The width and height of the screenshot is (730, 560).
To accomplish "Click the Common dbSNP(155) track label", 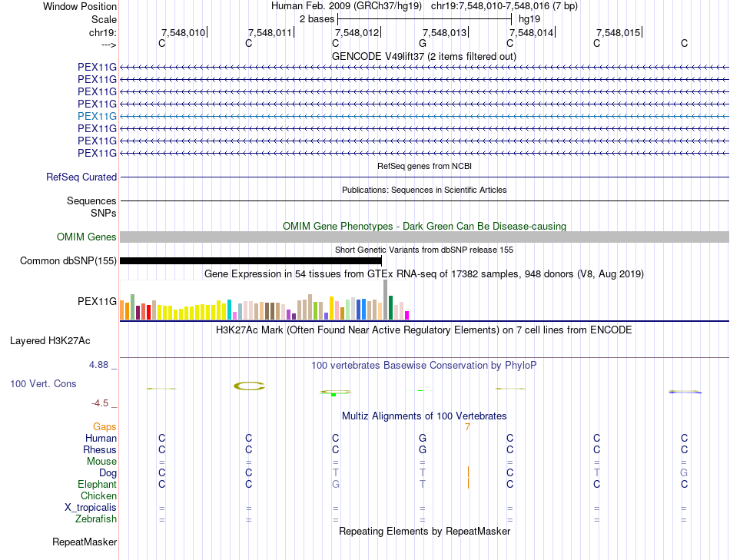I will coord(68,260).
